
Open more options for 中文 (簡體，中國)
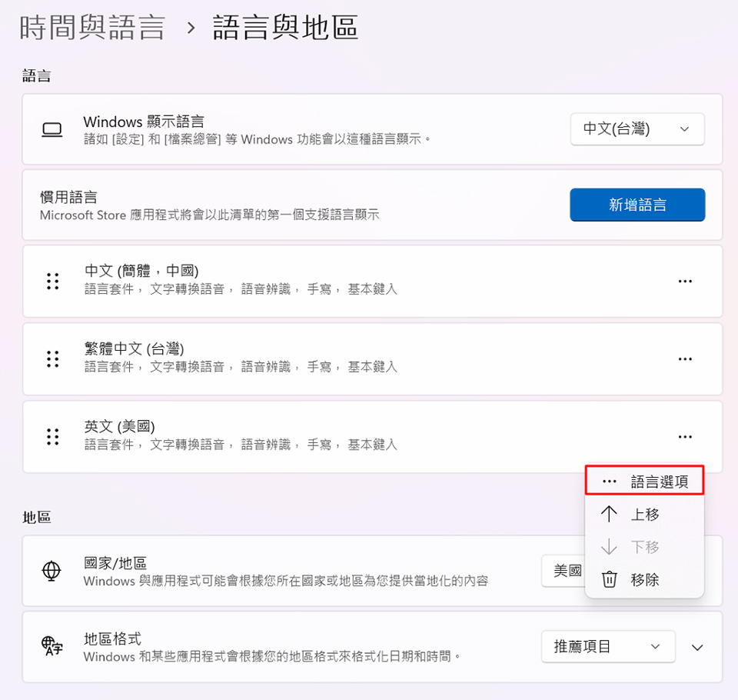[x=685, y=282]
